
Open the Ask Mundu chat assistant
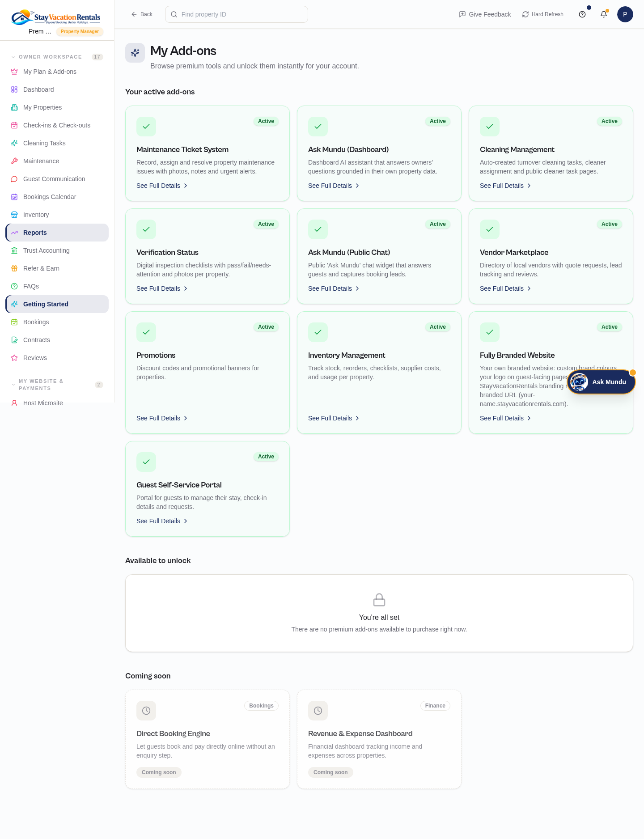tap(601, 382)
